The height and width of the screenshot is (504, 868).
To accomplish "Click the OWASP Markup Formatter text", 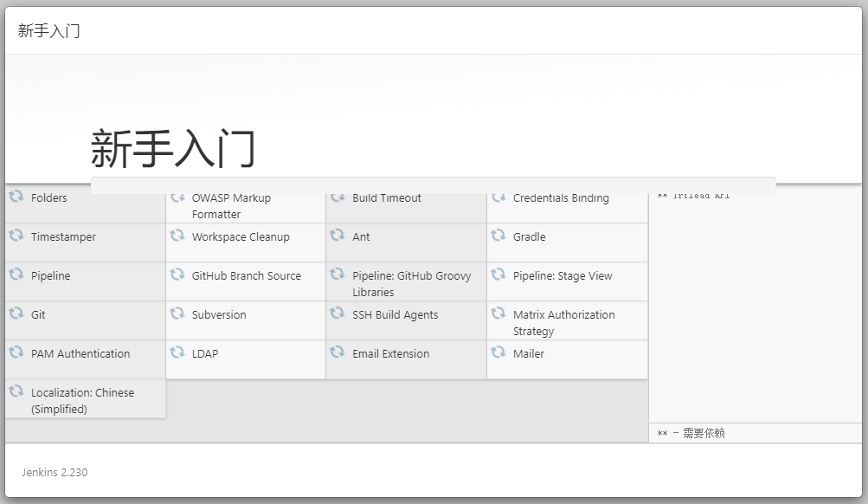I will tap(231, 206).
